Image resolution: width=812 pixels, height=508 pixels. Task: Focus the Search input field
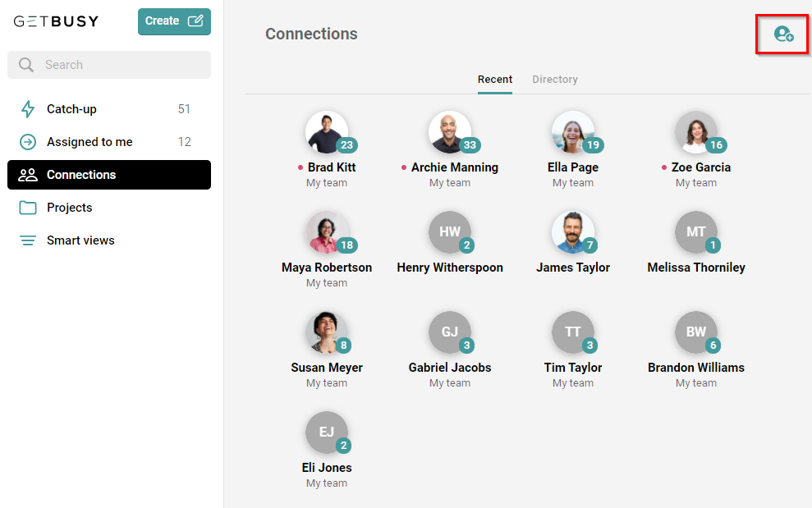pyautogui.click(x=109, y=65)
